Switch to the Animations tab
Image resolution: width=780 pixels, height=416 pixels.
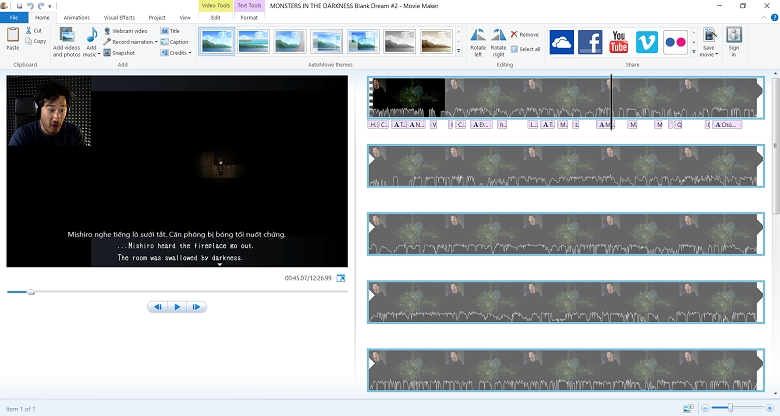tap(77, 17)
